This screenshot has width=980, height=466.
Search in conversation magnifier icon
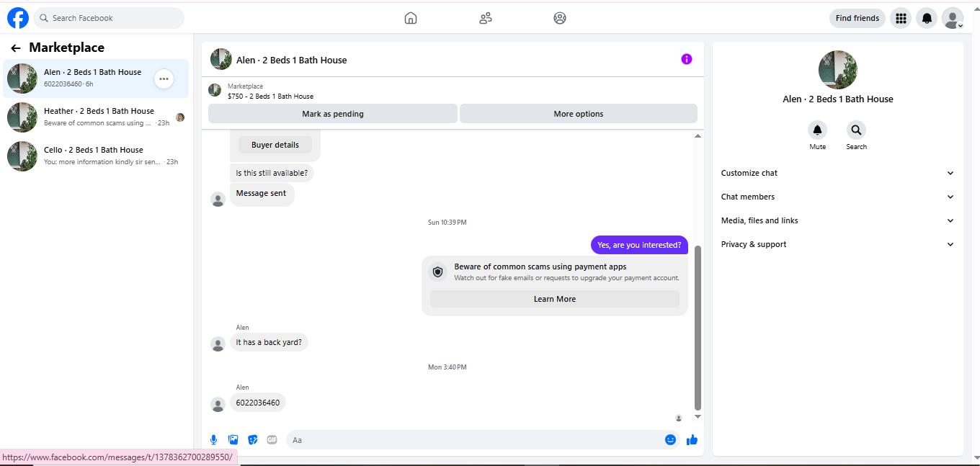pos(856,130)
